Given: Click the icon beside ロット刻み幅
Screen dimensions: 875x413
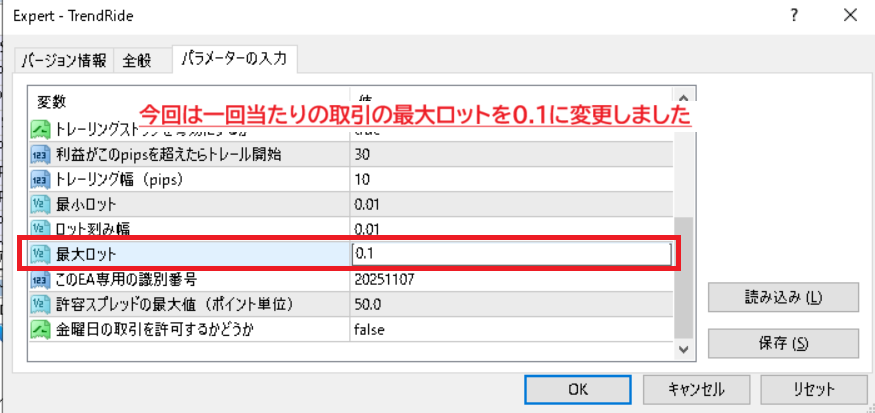Looking at the screenshot, I should [x=38, y=228].
